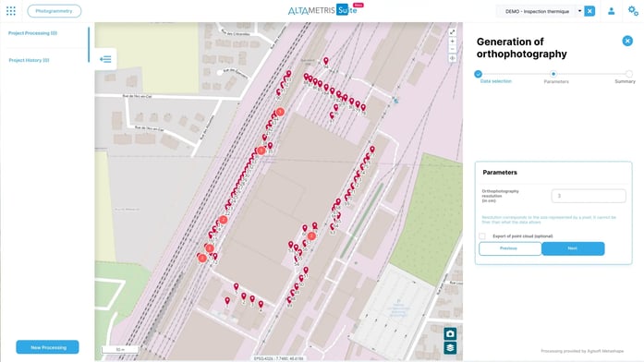Clear the selected DEMO project

[589, 11]
